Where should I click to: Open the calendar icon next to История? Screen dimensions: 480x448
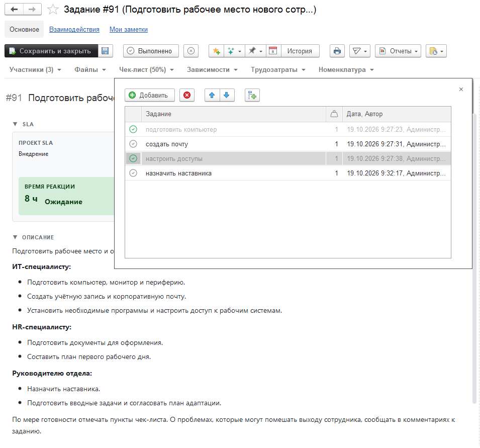coord(273,51)
